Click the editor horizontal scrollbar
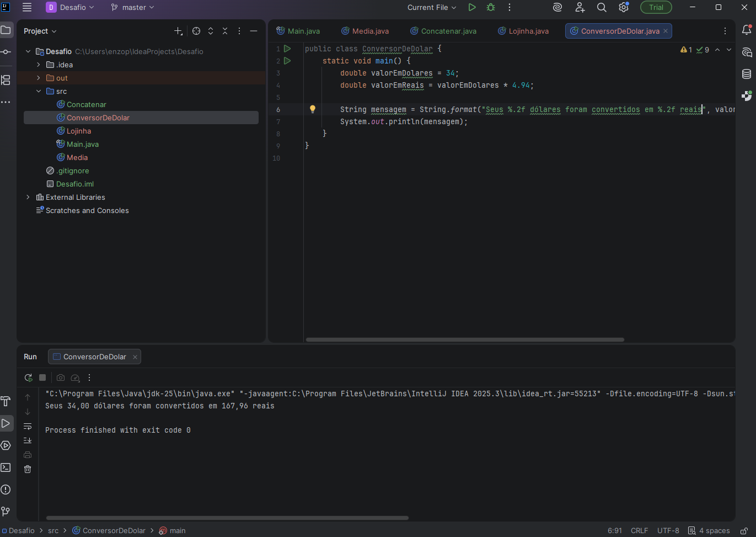 coord(465,339)
